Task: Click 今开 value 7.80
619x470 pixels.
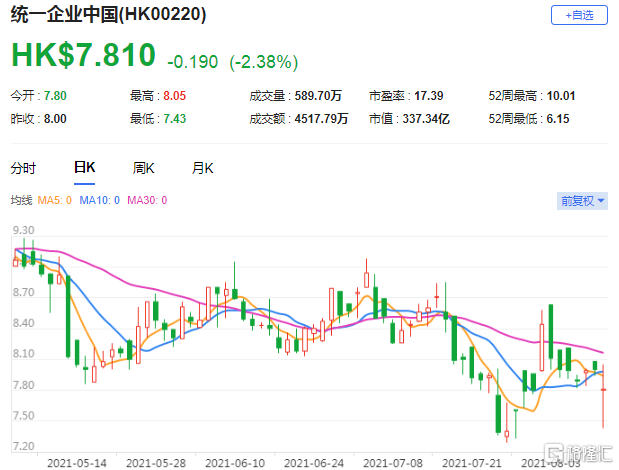Action: pyautogui.click(x=55, y=96)
